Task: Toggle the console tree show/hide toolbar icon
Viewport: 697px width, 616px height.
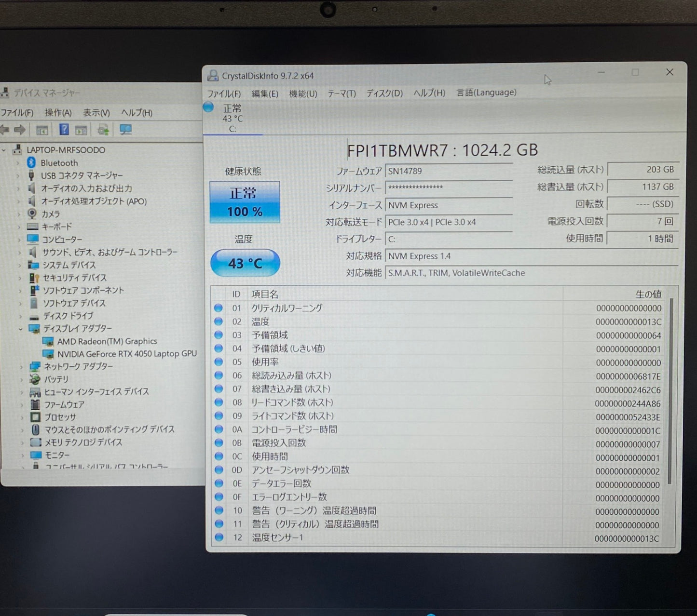Action: click(41, 129)
